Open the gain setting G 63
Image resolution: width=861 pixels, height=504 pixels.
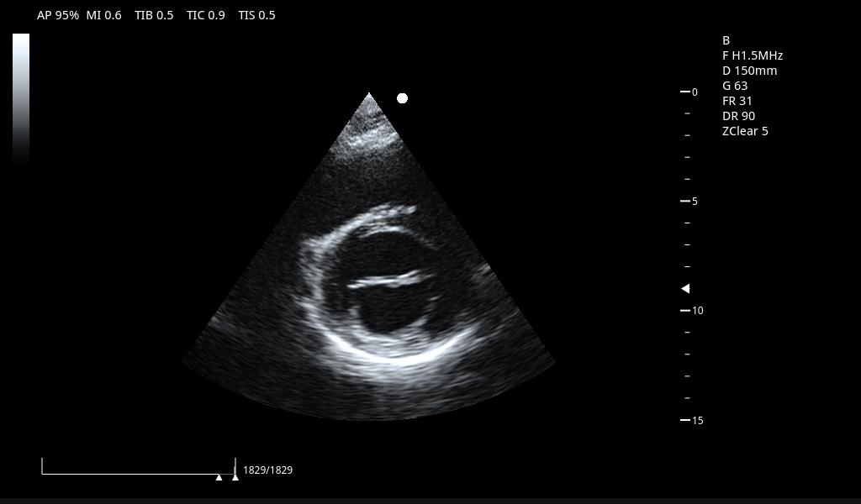(x=734, y=86)
